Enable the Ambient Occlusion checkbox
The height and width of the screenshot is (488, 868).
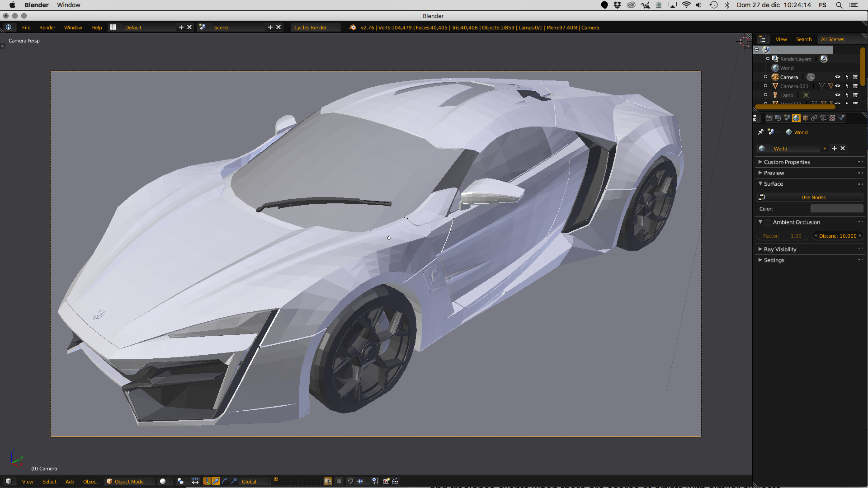pos(768,222)
